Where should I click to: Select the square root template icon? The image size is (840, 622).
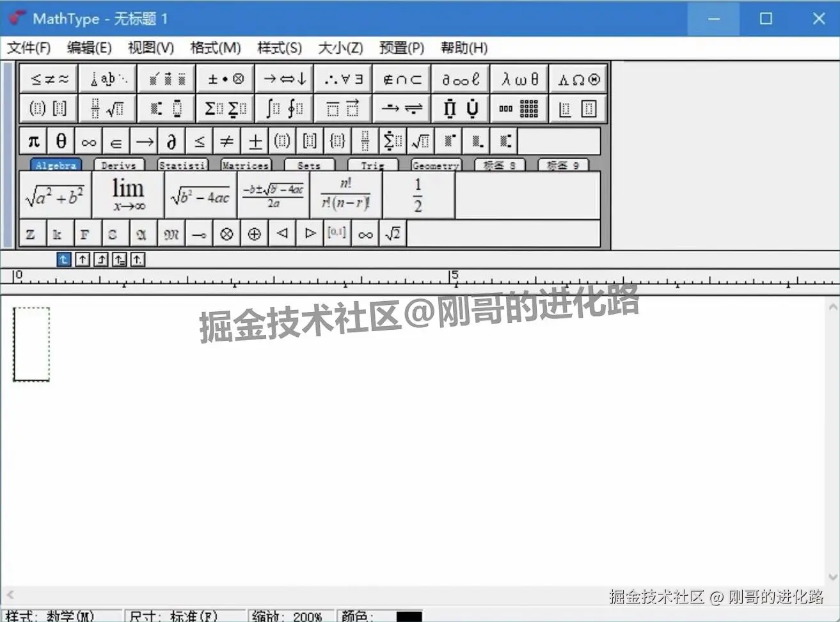(420, 141)
